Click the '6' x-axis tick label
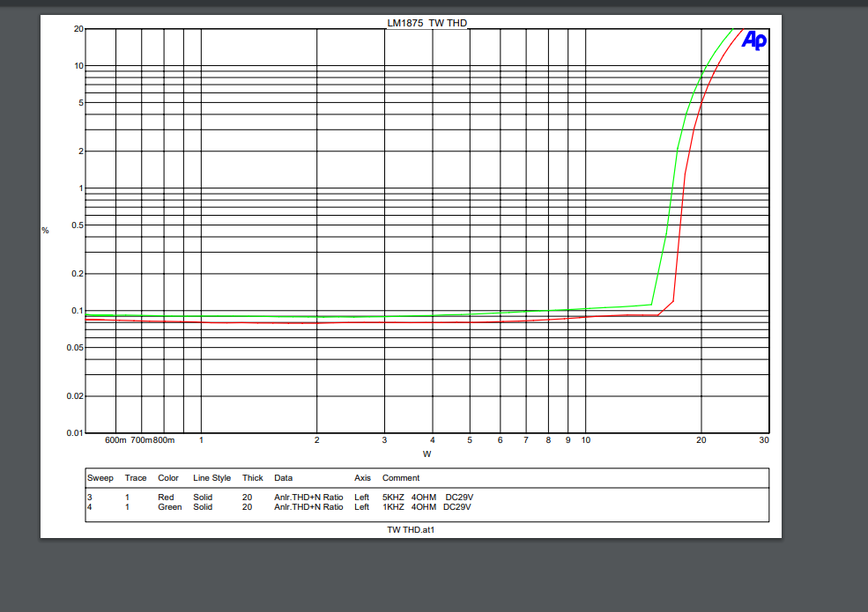The height and width of the screenshot is (612, 868). 500,440
